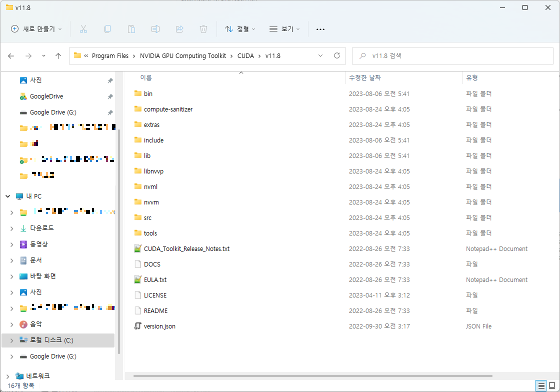Select the tools folder
The image size is (560, 392).
pyautogui.click(x=150, y=233)
